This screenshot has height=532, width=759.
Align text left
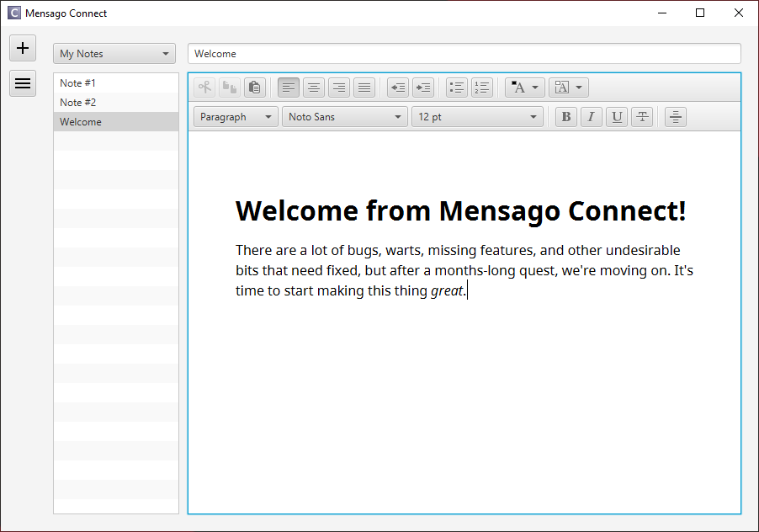(x=289, y=88)
